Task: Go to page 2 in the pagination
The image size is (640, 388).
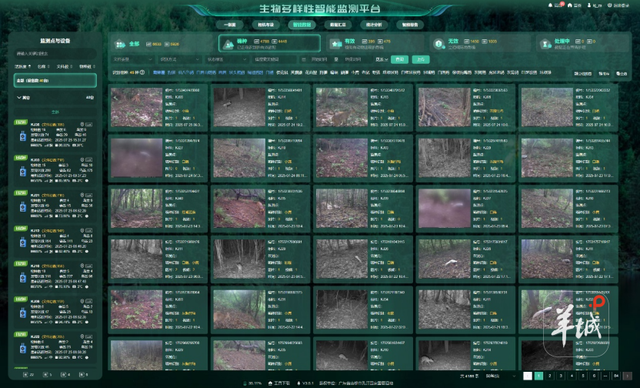Action: coord(550,376)
